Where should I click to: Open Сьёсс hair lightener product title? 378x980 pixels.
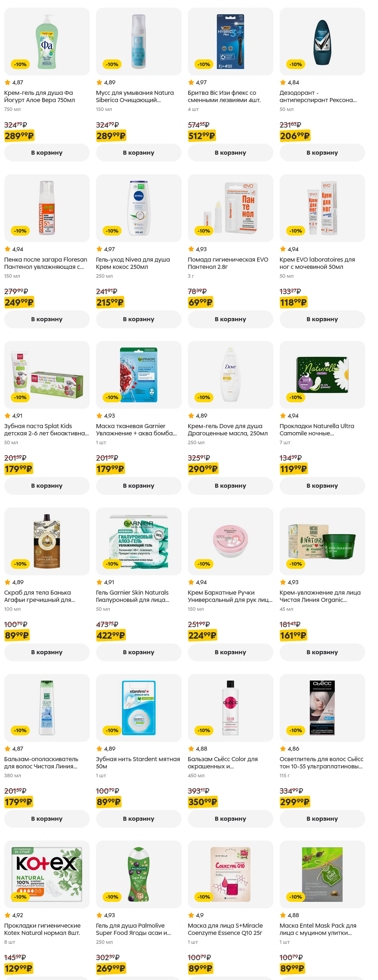pyautogui.click(x=321, y=762)
